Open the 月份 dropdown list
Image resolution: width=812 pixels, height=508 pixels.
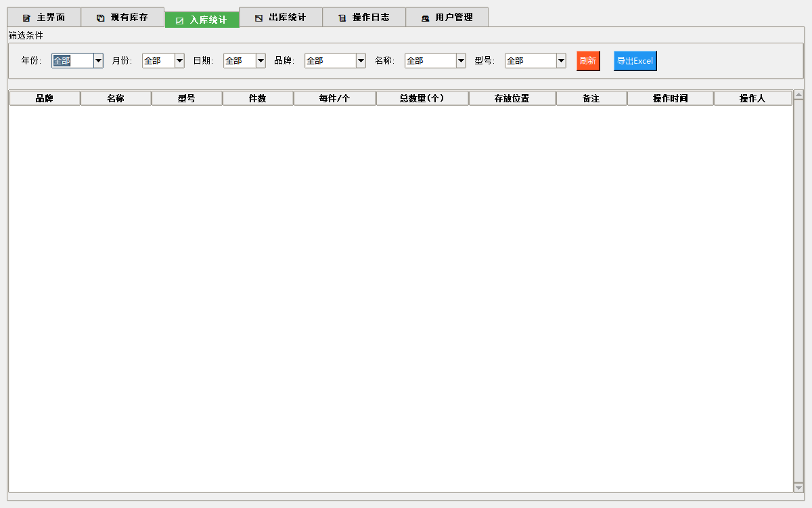[x=179, y=61]
